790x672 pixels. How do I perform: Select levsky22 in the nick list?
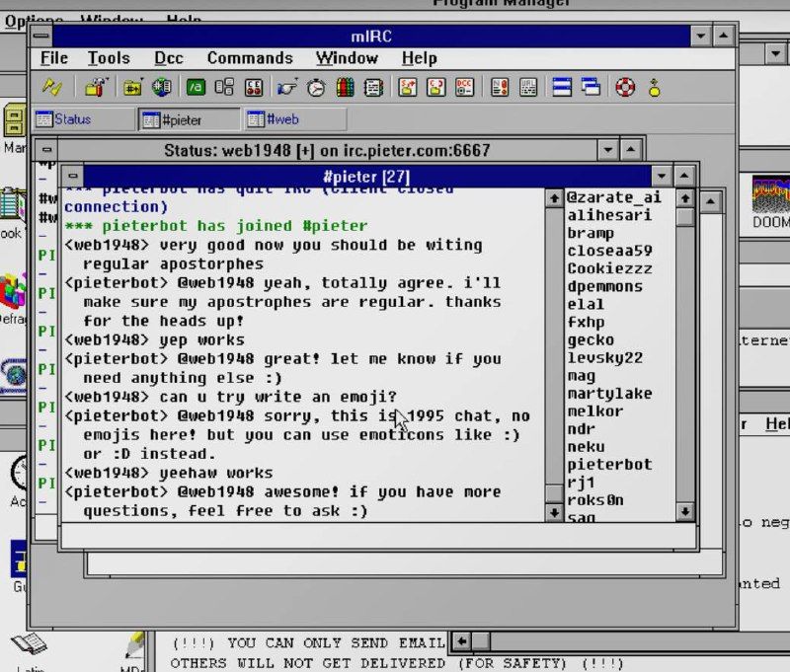(604, 358)
